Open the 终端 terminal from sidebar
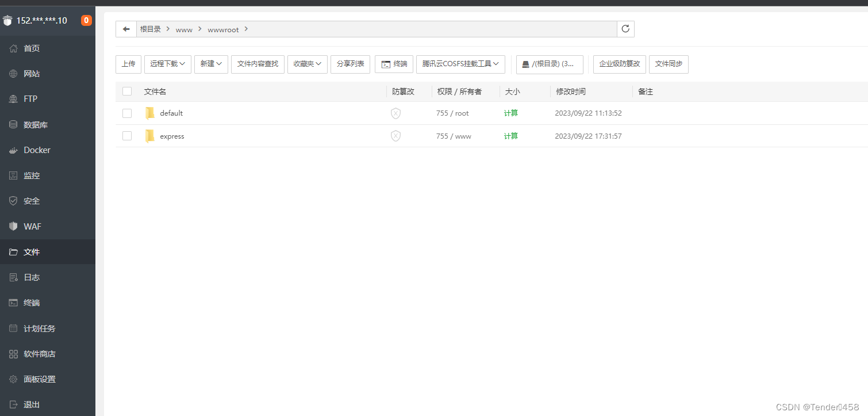This screenshot has width=868, height=416. [30, 303]
